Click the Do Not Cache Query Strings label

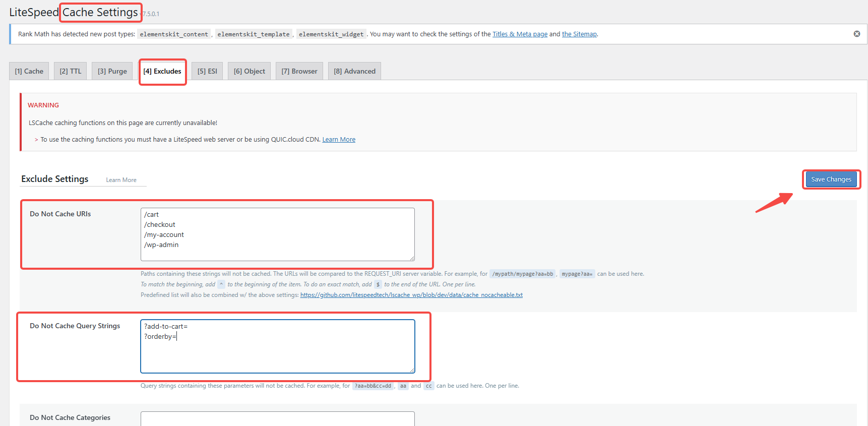(75, 326)
